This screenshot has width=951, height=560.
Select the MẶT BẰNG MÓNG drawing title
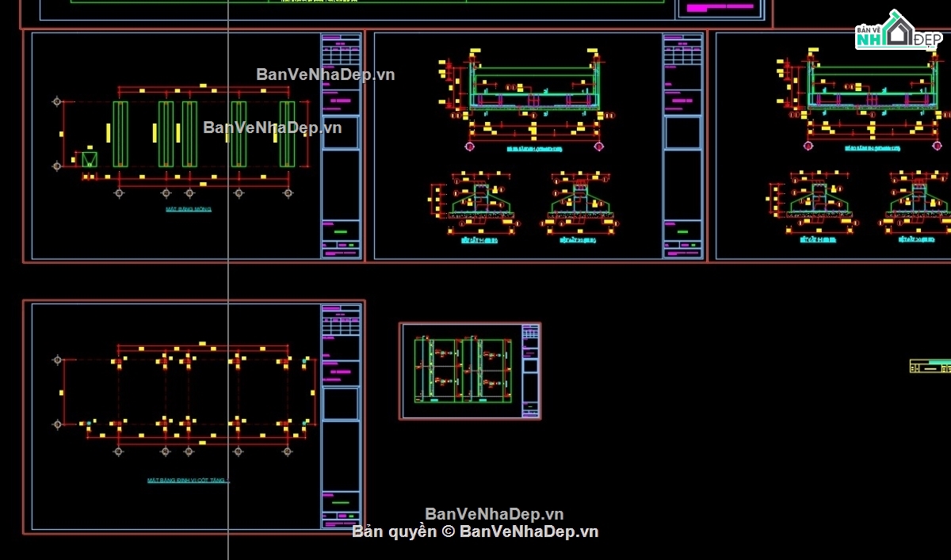(x=189, y=209)
